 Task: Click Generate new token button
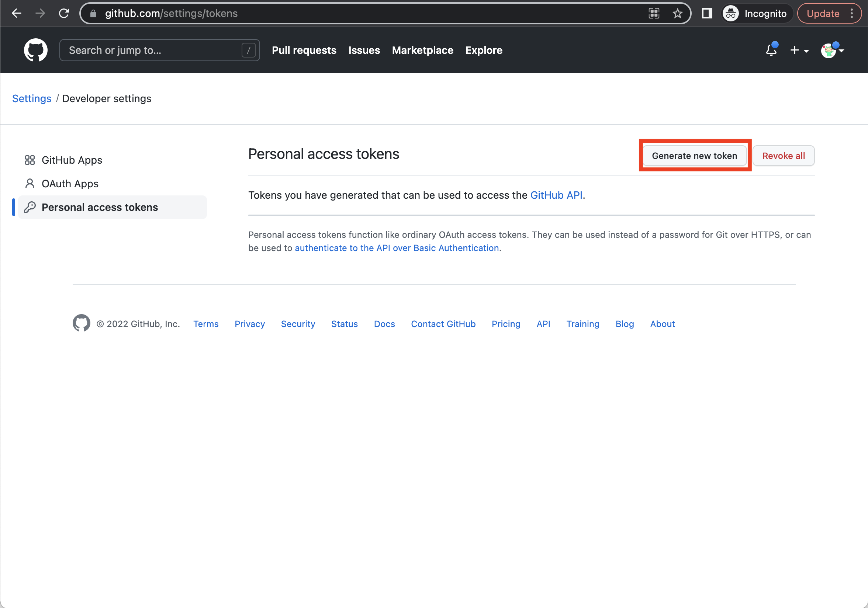(x=694, y=156)
